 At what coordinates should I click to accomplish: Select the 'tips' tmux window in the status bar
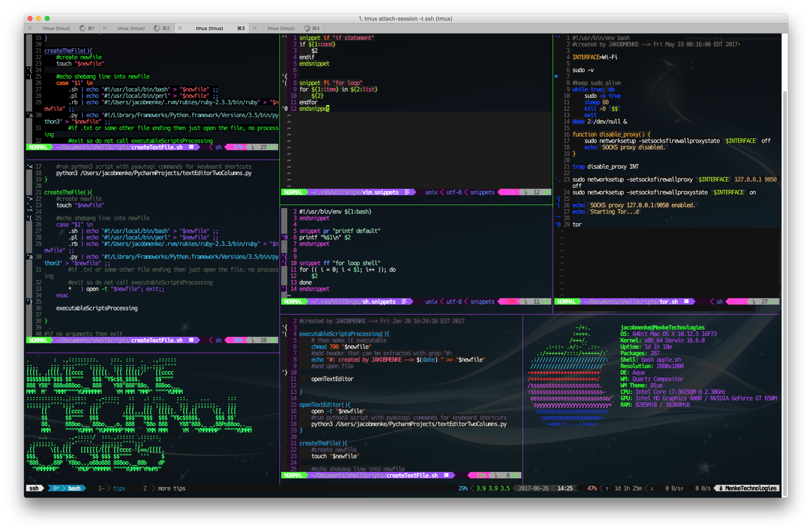click(x=119, y=488)
